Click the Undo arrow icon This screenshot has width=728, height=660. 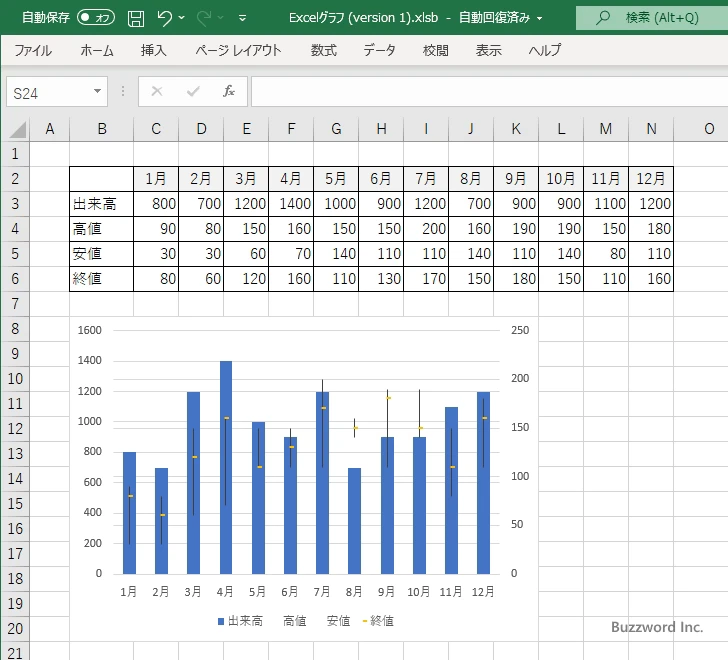pos(166,17)
